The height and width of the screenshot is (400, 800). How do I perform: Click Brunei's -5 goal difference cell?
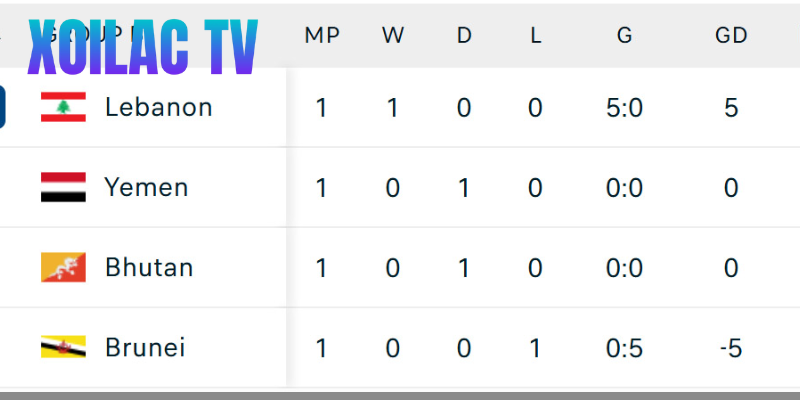(731, 347)
